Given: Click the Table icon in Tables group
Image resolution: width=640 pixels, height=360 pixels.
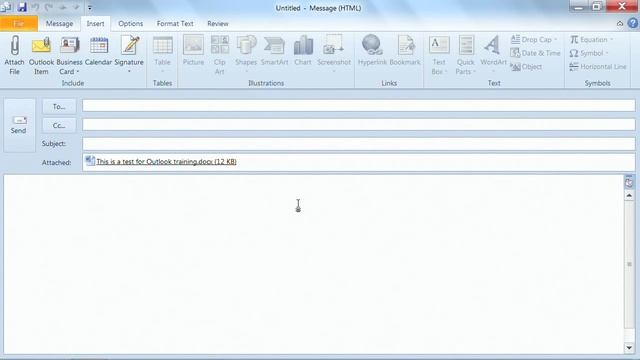Looking at the screenshot, I should [162, 46].
